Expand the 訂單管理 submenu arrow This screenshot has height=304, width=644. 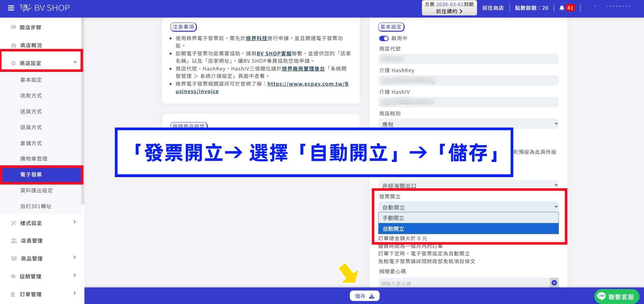[x=75, y=293]
